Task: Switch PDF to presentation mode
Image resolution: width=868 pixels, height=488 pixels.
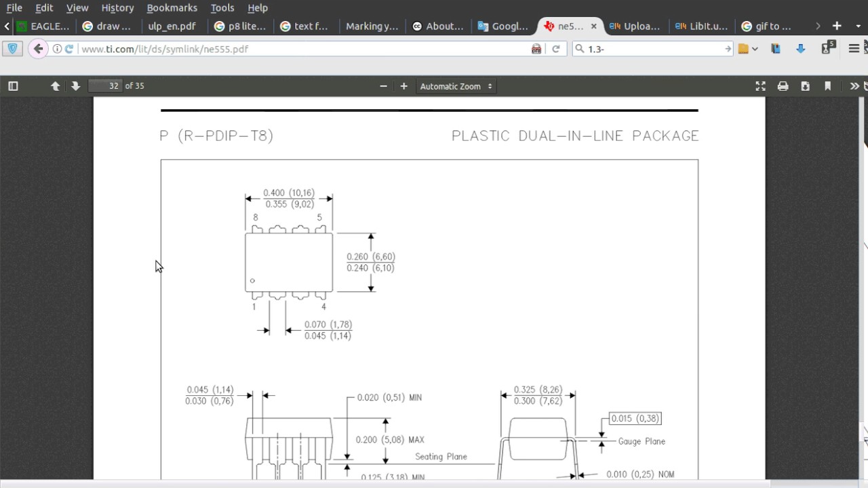Action: coord(760,86)
